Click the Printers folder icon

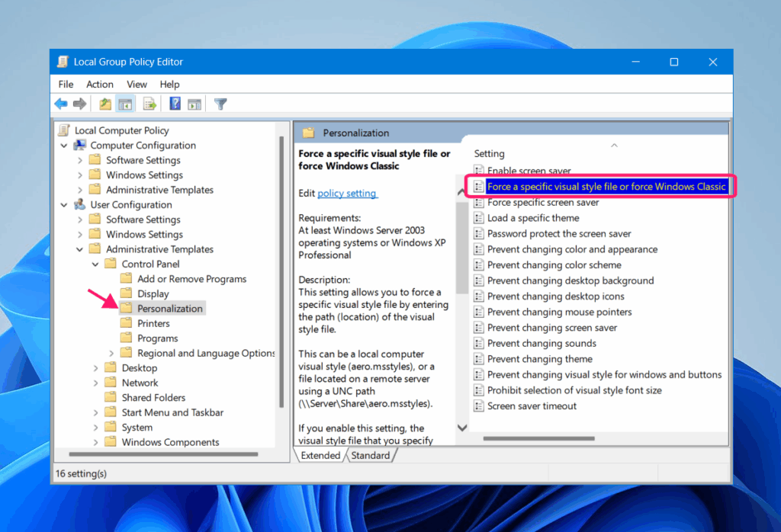[x=127, y=323]
